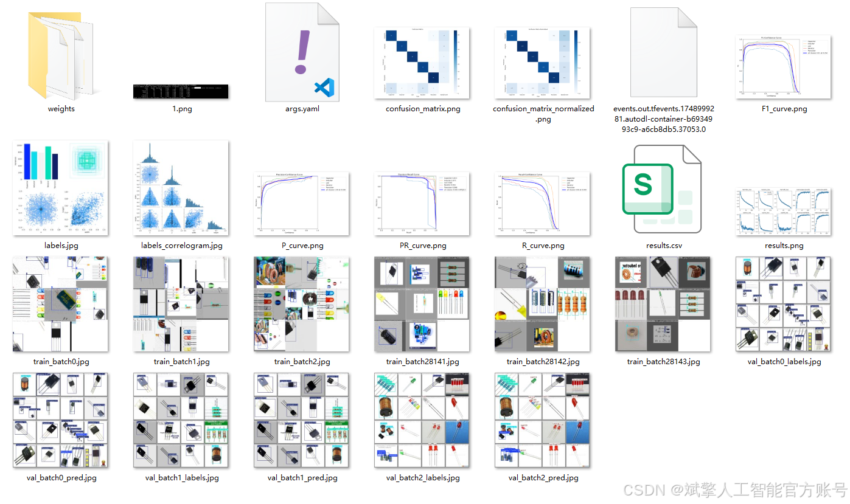Click the 'F1_curve.png' file name

(784, 109)
